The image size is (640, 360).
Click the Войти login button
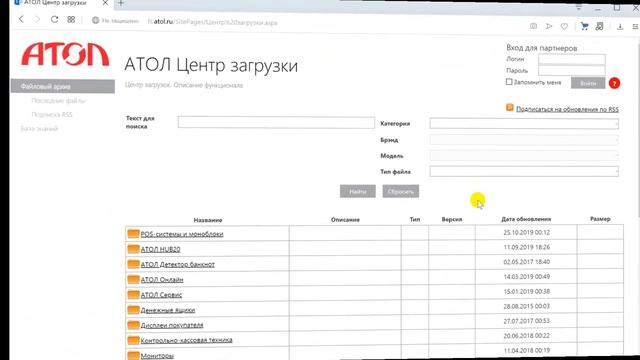point(588,83)
